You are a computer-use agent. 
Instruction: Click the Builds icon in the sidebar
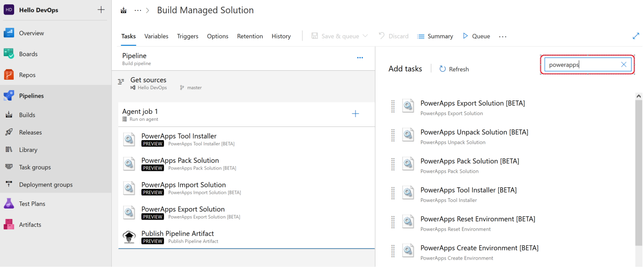(9, 115)
